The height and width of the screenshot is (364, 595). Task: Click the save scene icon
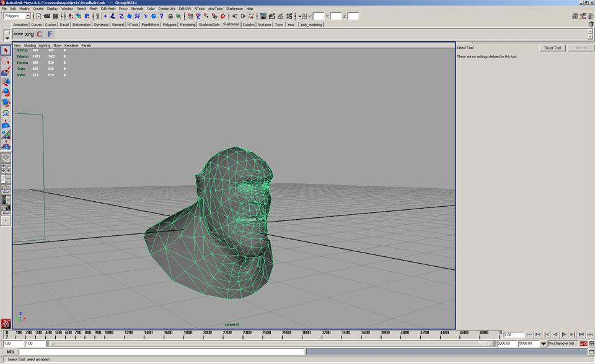tap(55, 16)
